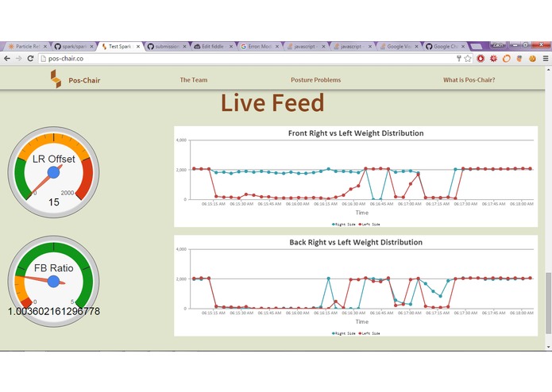
Task: Open the saved-password key icon in address bar
Action: pyautogui.click(x=459, y=59)
